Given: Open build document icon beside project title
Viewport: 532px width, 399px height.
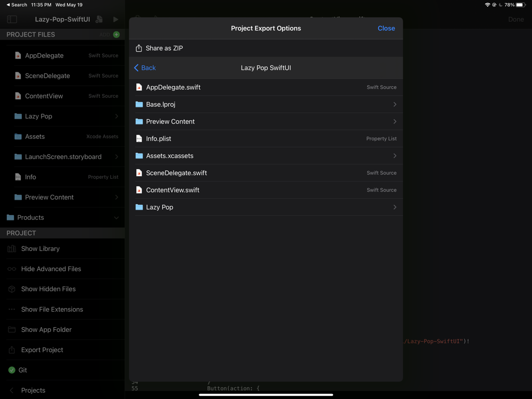Looking at the screenshot, I should (x=99, y=19).
